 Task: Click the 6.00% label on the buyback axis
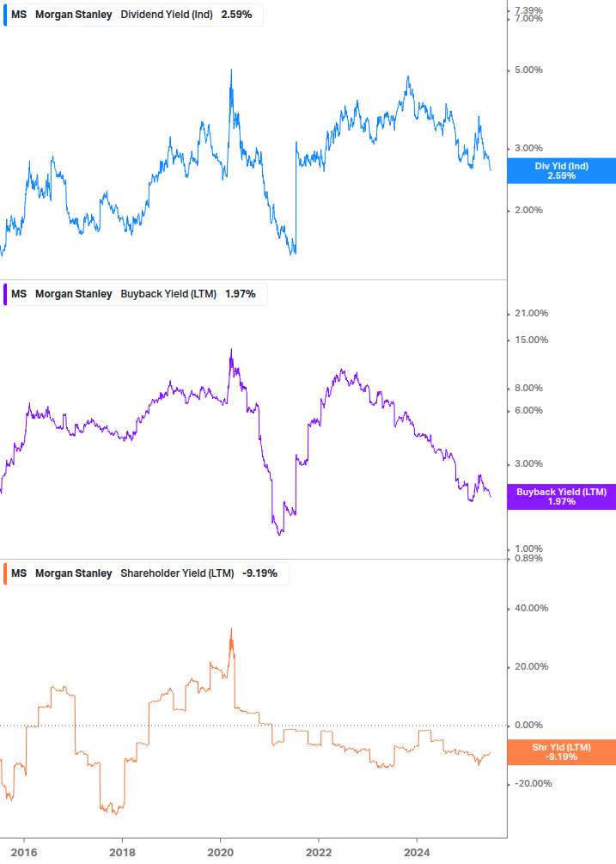(x=528, y=411)
